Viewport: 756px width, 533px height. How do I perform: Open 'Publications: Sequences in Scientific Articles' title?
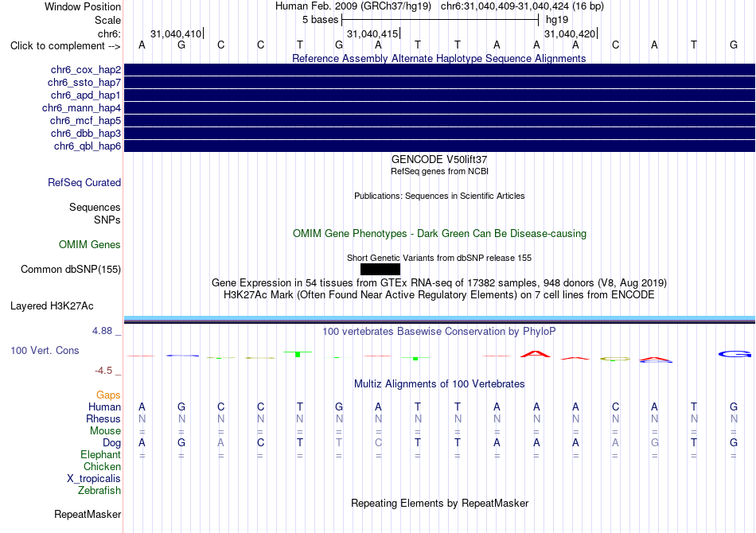coord(439,196)
